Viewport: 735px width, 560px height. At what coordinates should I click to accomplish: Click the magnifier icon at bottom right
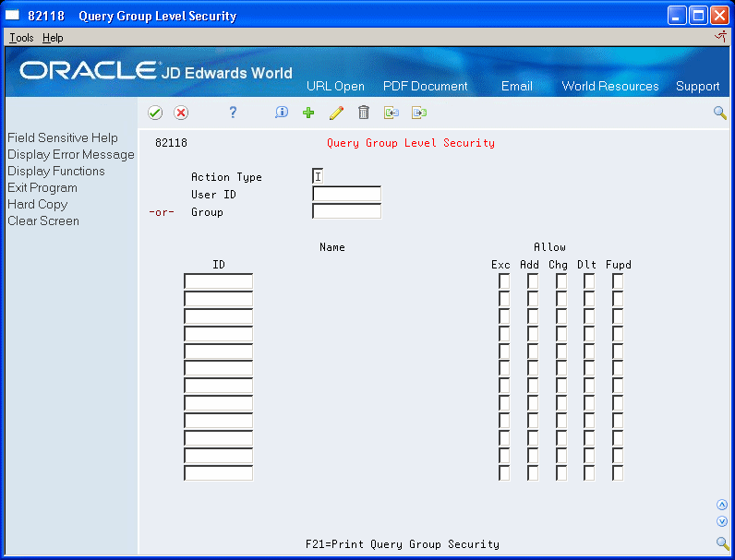[x=722, y=543]
